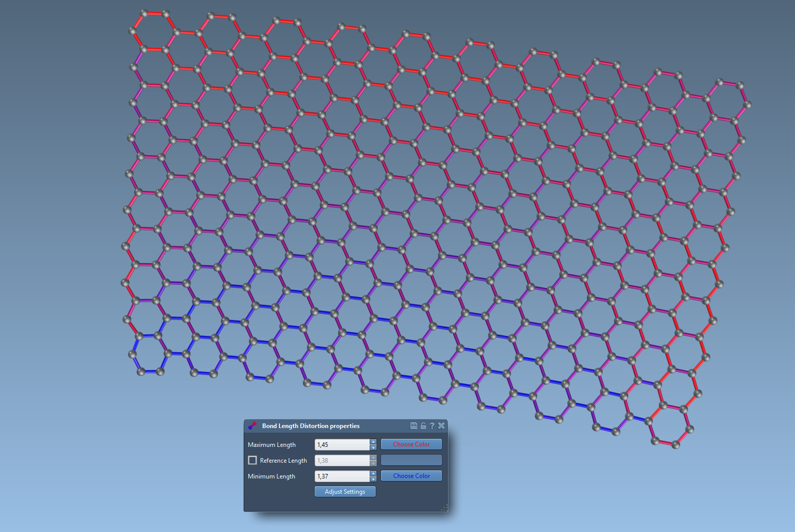Toggle the lock icon in the properties header
This screenshot has width=795, height=532.
coord(423,425)
